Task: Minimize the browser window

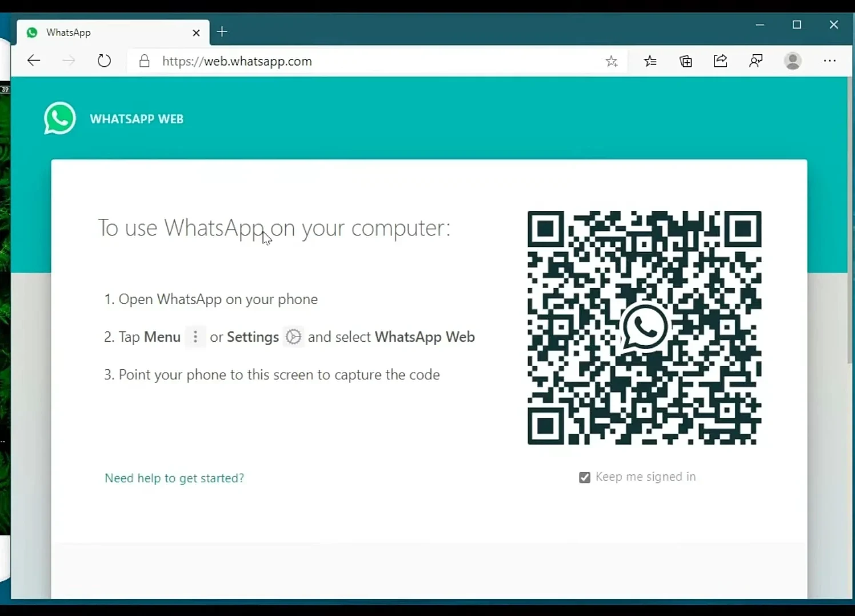Action: click(x=760, y=25)
